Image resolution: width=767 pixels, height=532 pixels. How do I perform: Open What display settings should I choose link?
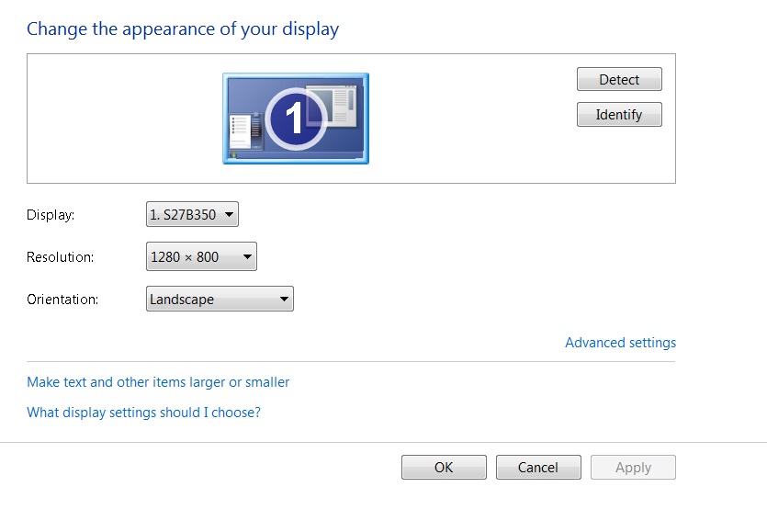(143, 413)
